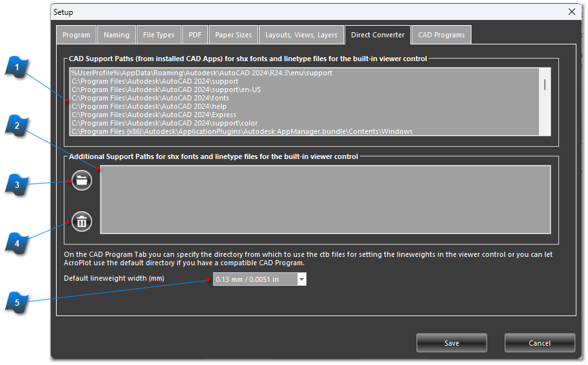Select the AutoCAD 2024\support\en-US path row
The image size is (588, 365).
305,89
